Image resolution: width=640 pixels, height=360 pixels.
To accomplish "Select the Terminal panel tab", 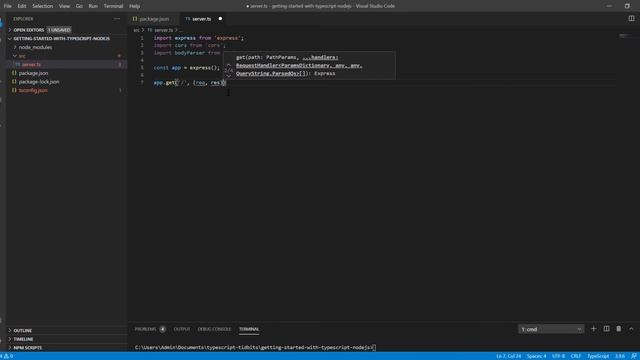I will (249, 329).
